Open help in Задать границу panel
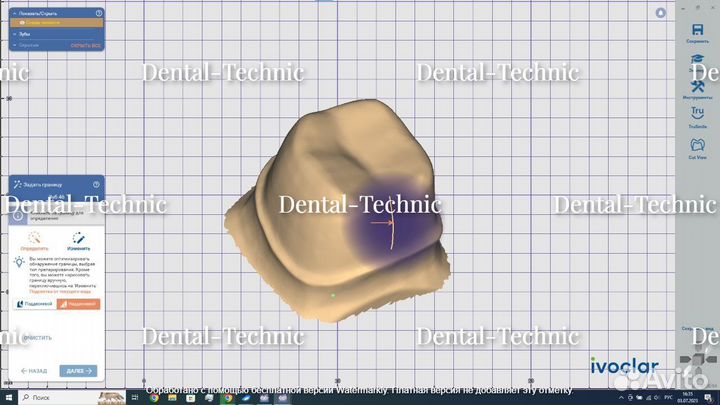The image size is (720, 405). [97, 184]
